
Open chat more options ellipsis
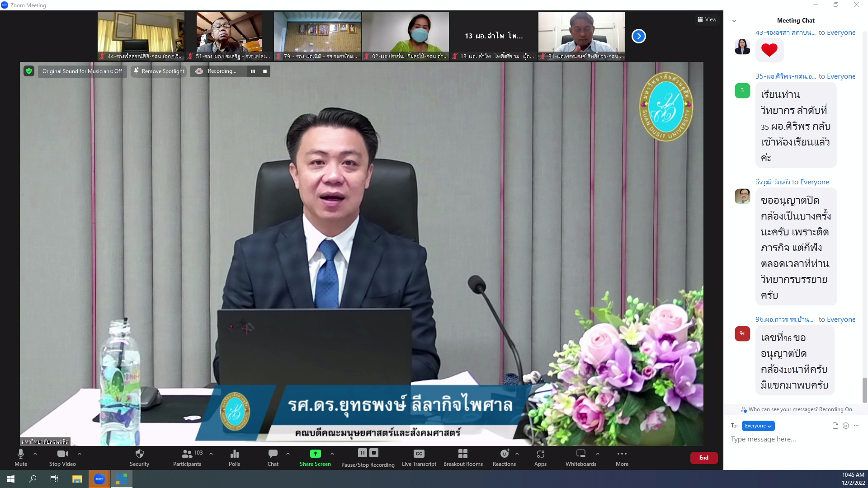(856, 426)
